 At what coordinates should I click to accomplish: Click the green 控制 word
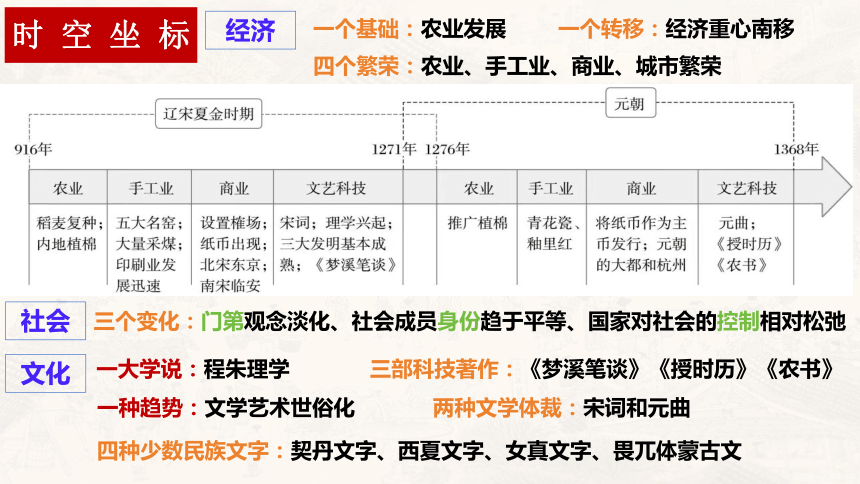coord(738,321)
